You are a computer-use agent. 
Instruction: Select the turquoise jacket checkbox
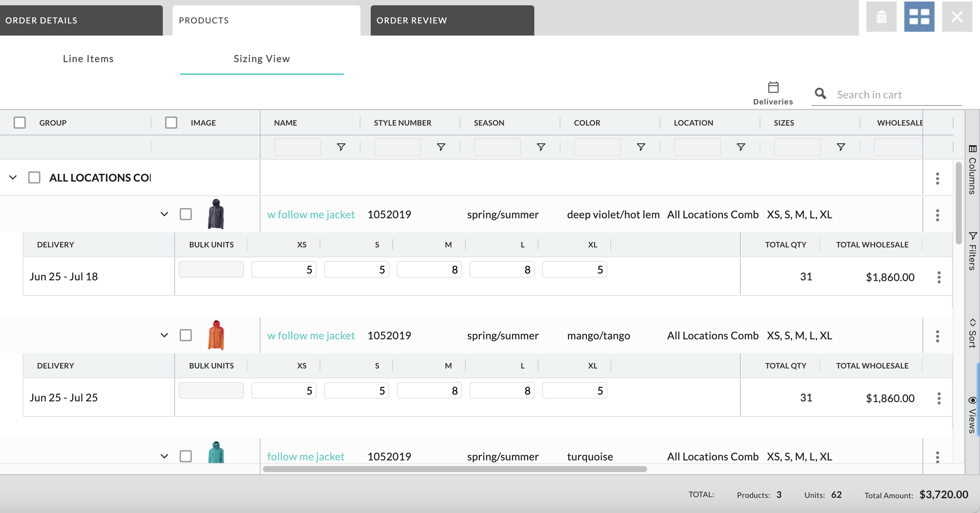[186, 456]
